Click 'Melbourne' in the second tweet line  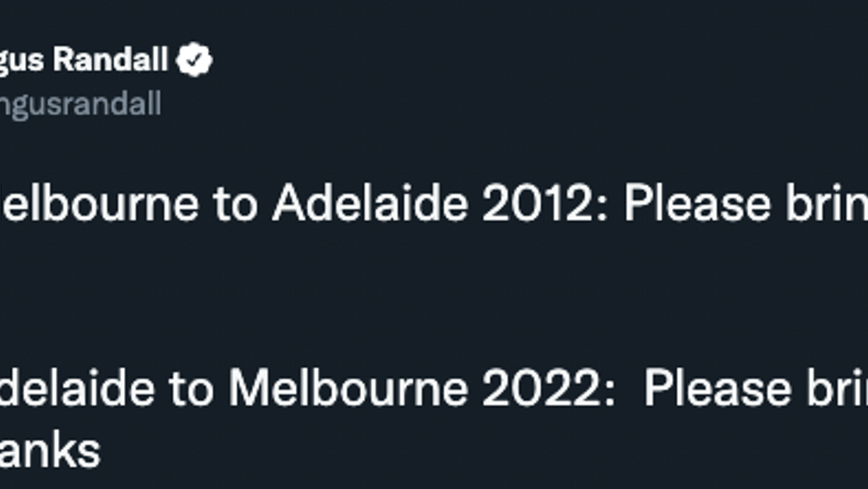tap(348, 389)
